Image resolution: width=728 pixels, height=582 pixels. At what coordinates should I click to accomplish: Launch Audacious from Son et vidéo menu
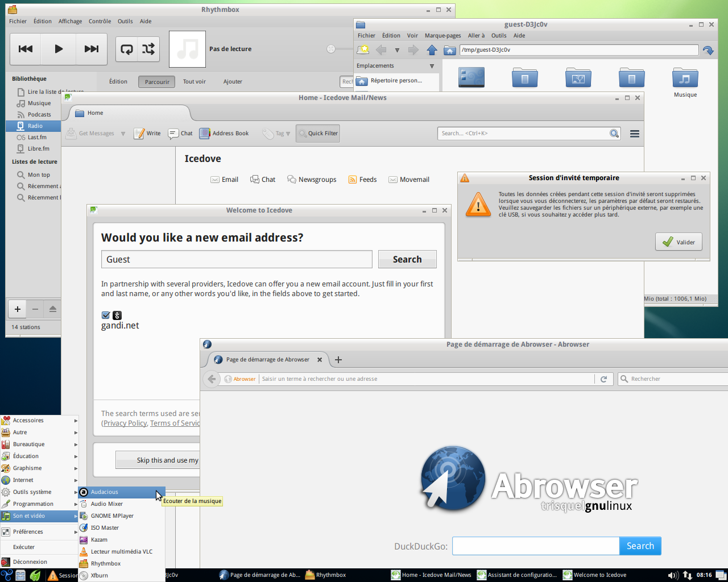point(122,492)
